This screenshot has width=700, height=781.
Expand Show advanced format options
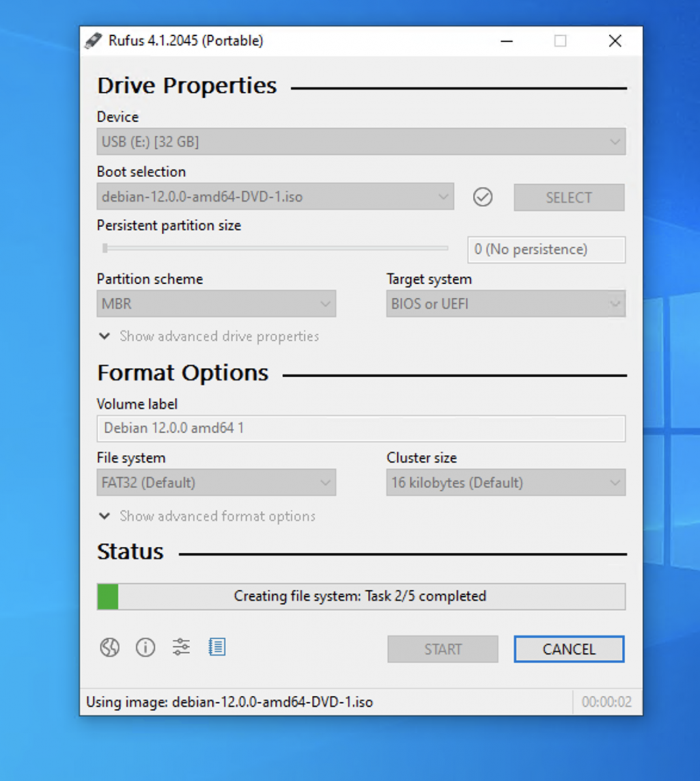point(207,516)
